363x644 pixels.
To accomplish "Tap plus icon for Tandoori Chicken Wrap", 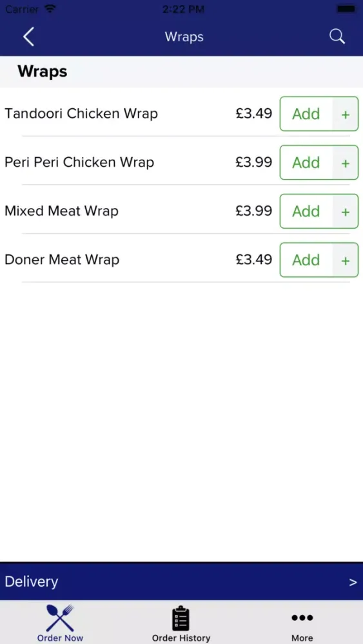I will [346, 114].
